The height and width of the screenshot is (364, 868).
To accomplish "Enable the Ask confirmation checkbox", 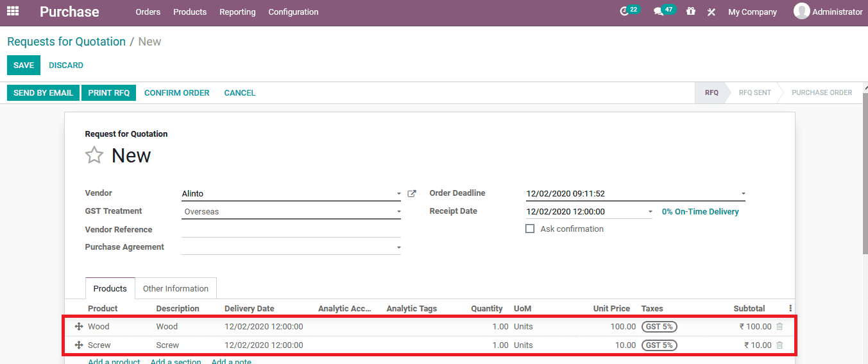I will click(530, 229).
